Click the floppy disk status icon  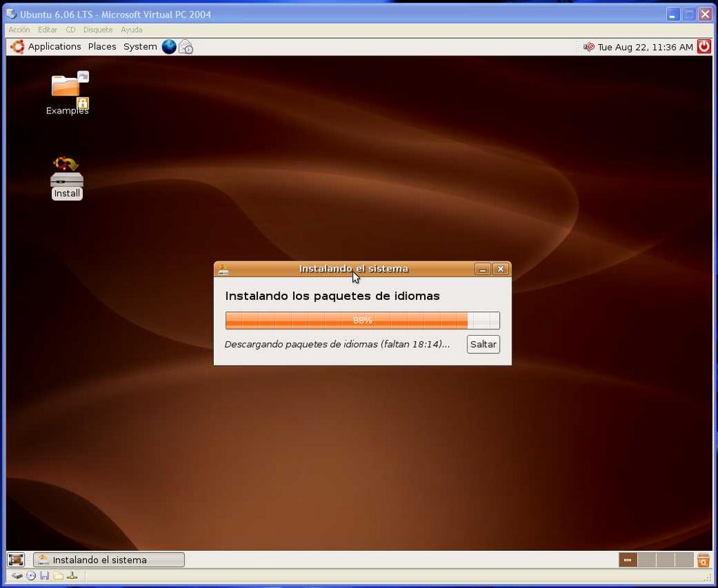[44, 576]
